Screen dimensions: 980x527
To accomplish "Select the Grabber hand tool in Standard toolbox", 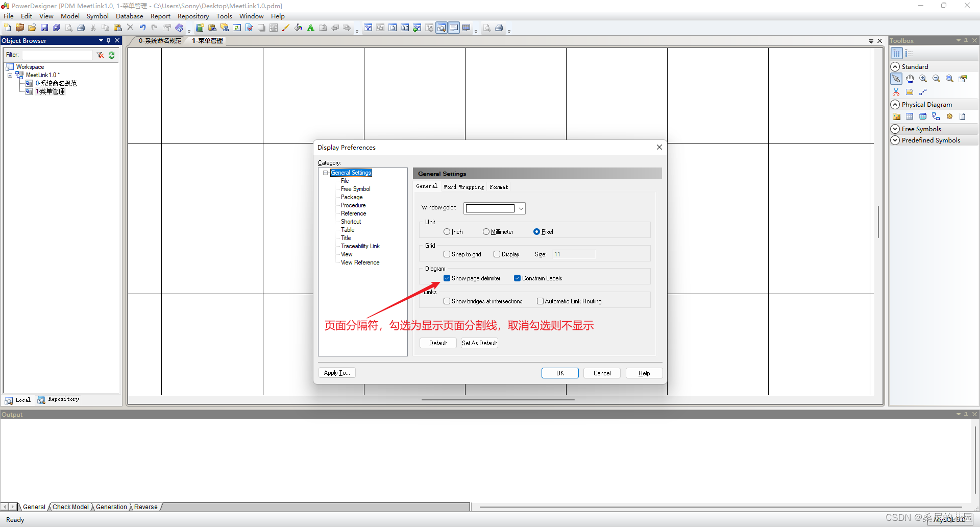I will [910, 79].
